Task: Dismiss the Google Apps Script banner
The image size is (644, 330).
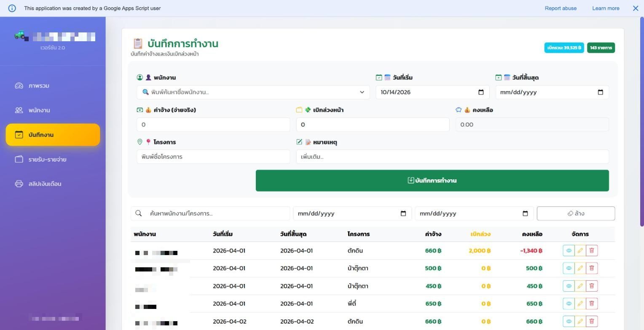Action: click(x=636, y=8)
